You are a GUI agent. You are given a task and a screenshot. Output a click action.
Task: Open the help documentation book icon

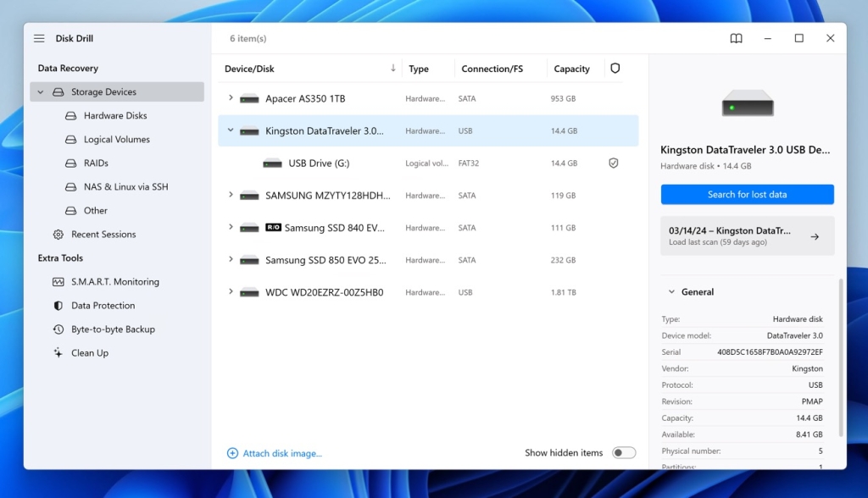[736, 38]
